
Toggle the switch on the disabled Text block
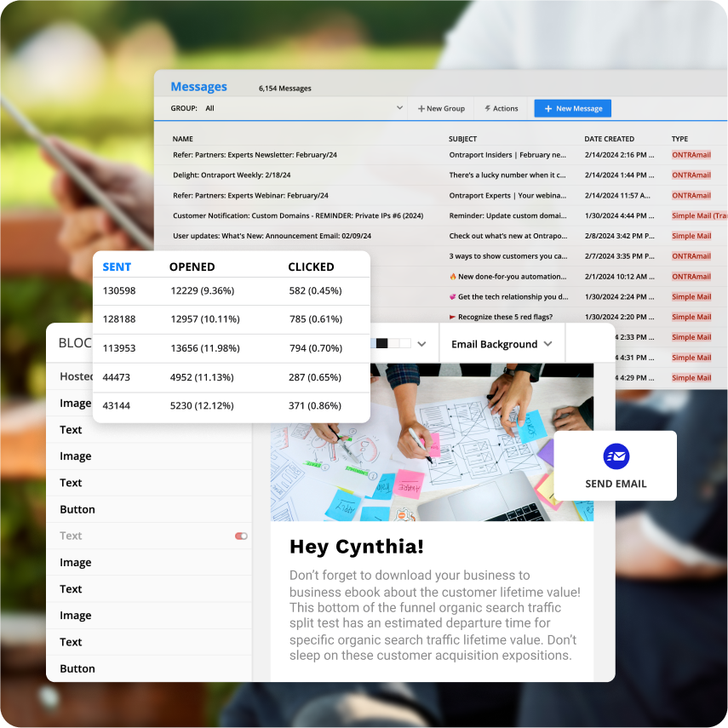pyautogui.click(x=239, y=536)
